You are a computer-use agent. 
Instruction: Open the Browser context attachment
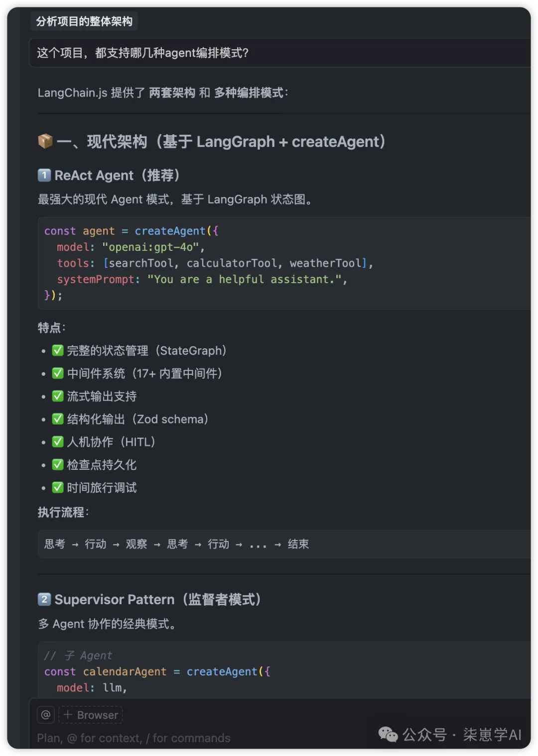[x=90, y=714]
